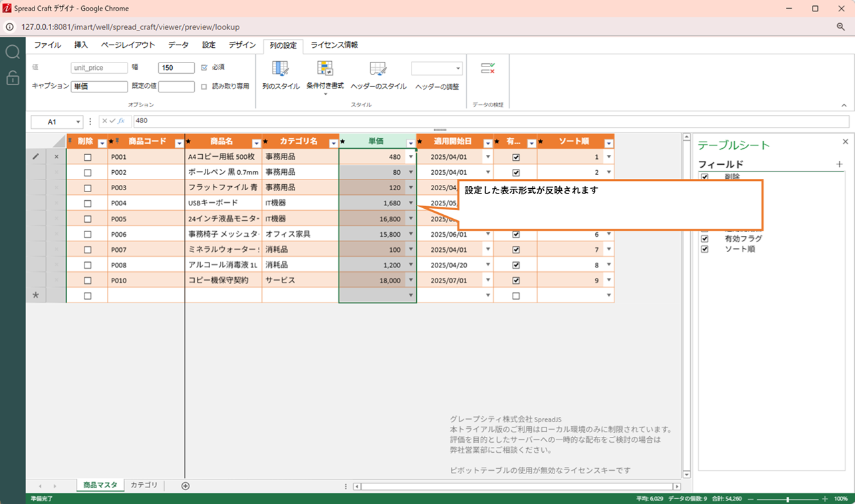
Task: Click the unlock padlock icon in the left sidebar
Action: pos(13,78)
